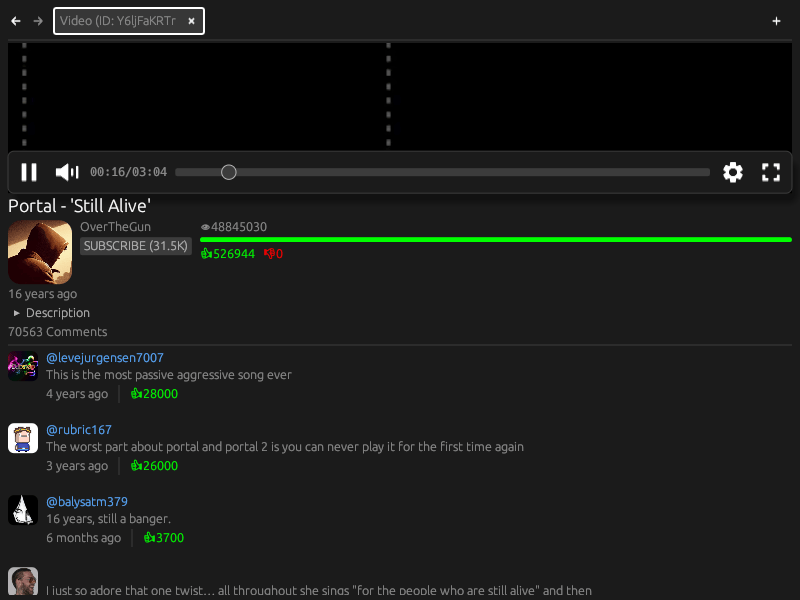Viewport: 800px width, 600px height.
Task: Select the Video ID tab
Action: 118,21
